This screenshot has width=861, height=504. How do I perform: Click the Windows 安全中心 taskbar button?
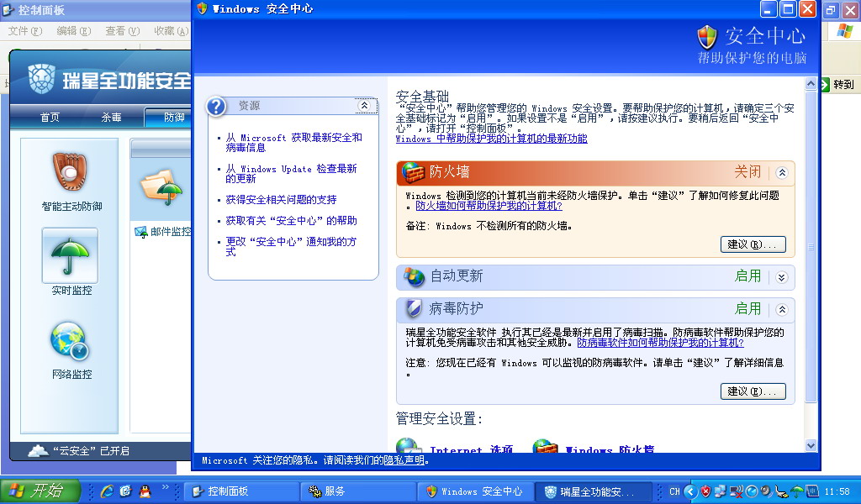click(476, 491)
